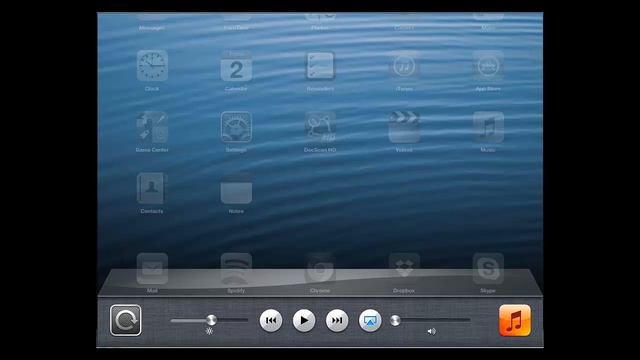Open Mail from the dock
The image size is (640, 360).
tap(152, 269)
